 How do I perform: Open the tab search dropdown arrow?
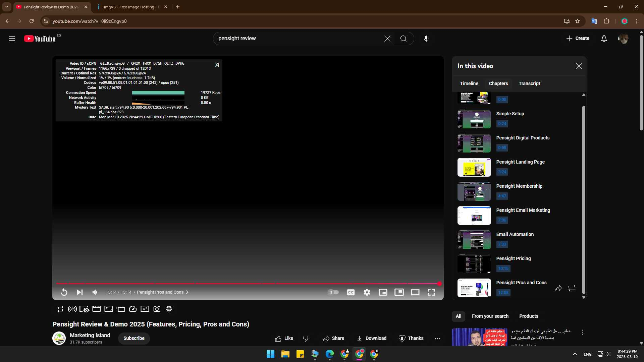(x=7, y=7)
